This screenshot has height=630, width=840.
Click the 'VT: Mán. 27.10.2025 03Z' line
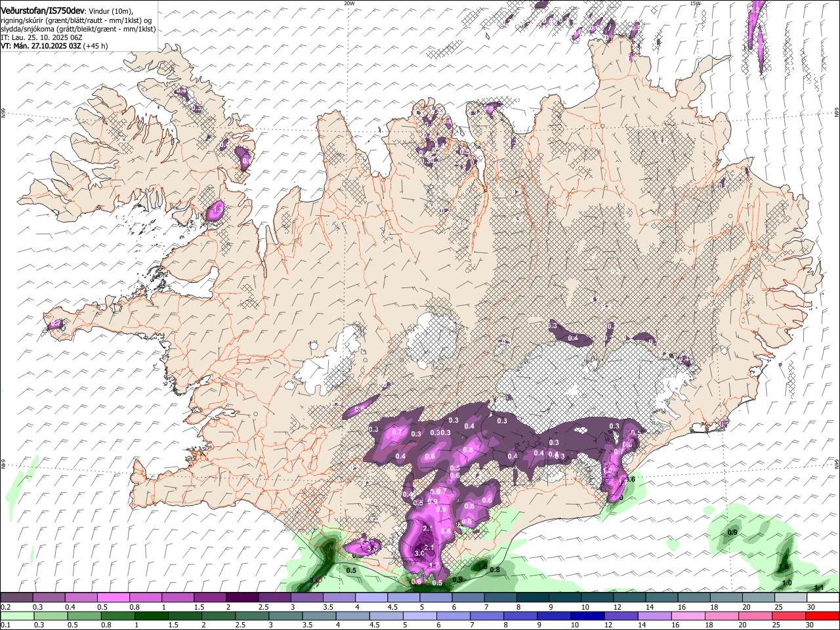[41, 47]
